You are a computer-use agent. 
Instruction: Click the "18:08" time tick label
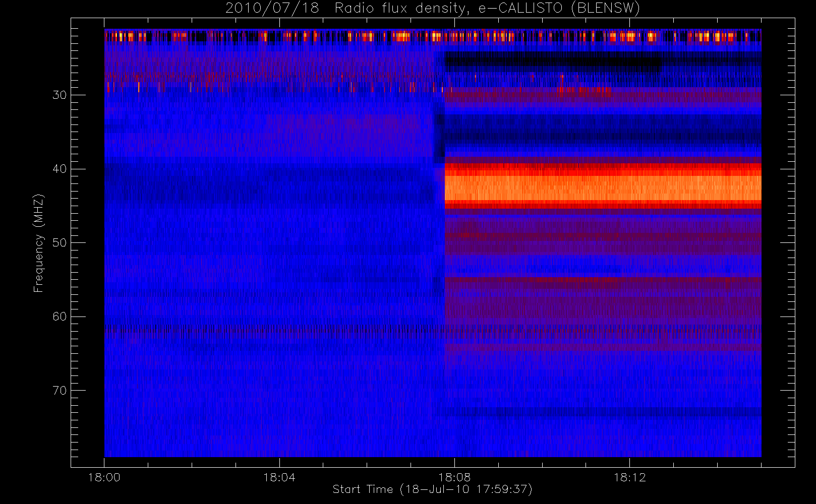coord(454,477)
